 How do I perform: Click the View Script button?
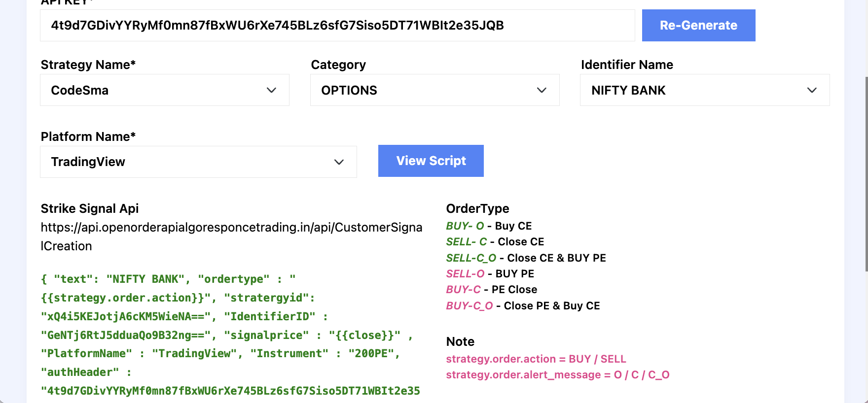point(431,161)
